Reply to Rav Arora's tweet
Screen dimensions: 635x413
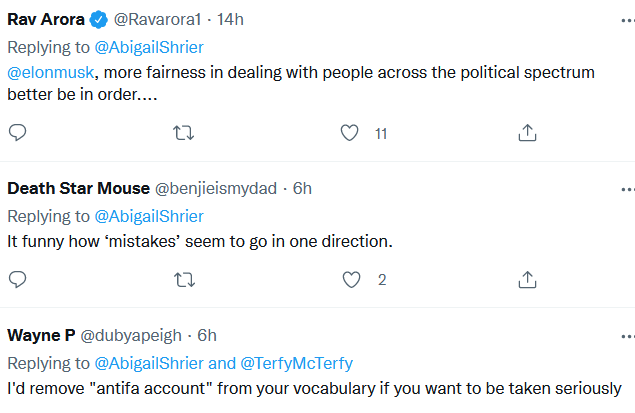17,132
